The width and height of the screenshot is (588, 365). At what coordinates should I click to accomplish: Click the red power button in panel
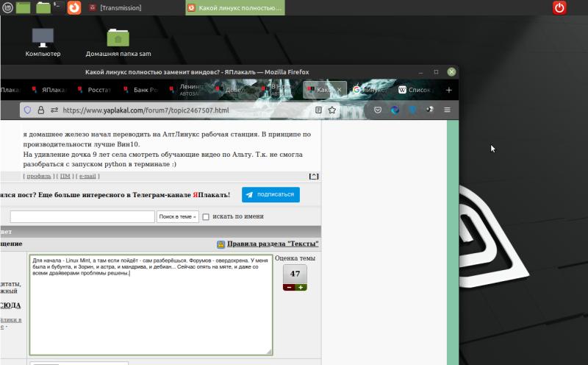(559, 7)
